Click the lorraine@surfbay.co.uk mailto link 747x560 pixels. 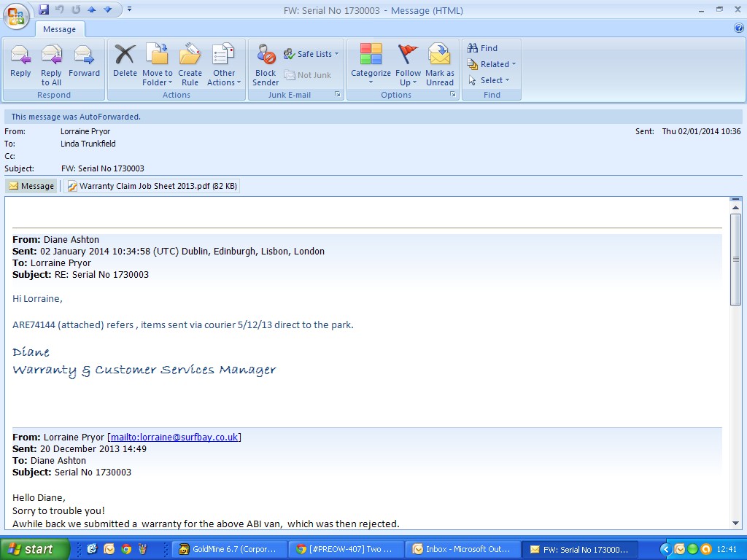174,437
